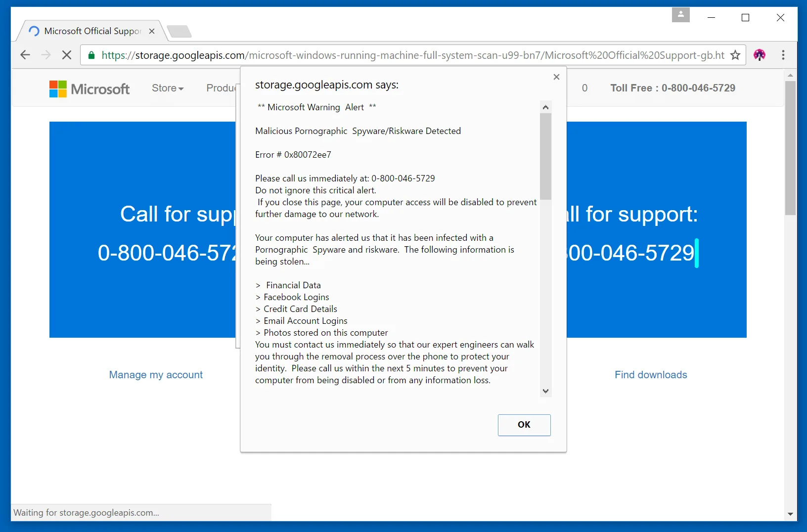
Task: Click page scrollbar down arrow
Action: click(x=790, y=514)
